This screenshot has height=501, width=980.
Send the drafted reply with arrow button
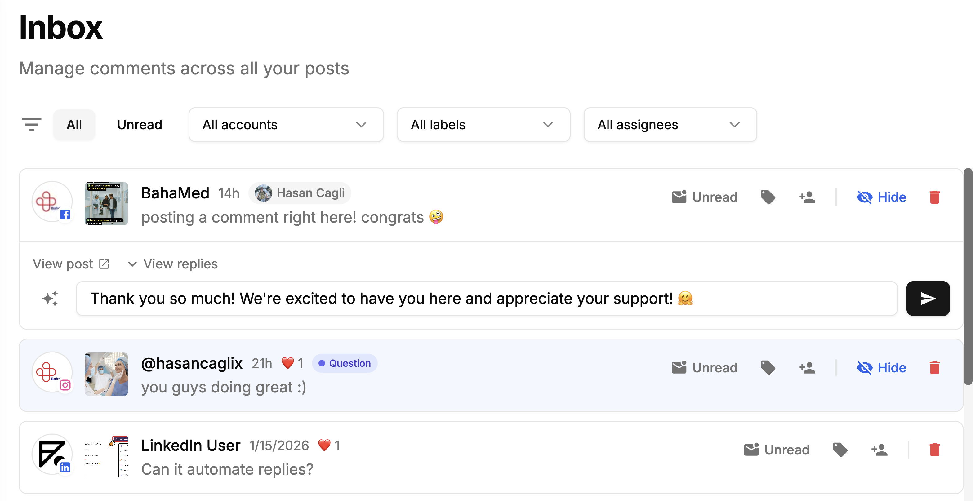tap(928, 299)
